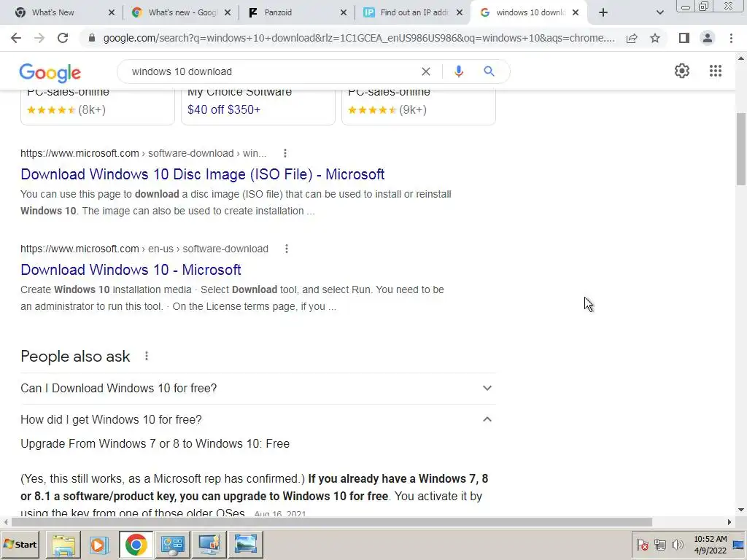Screen dimensions: 747x560
Task: Clear the search box text
Action: tap(426, 71)
